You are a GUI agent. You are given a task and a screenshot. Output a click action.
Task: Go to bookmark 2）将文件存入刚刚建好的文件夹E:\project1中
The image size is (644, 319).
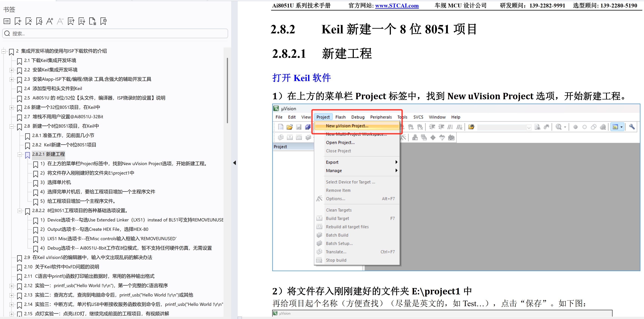(87, 173)
